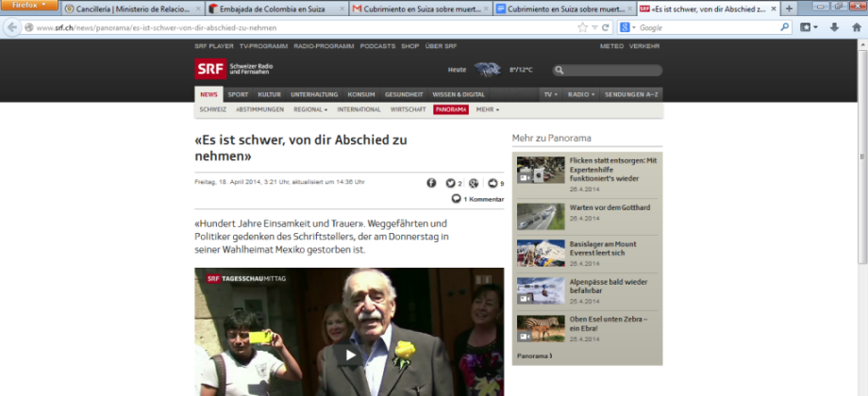
Task: Open URL bar history dropdown arrow
Action: (x=594, y=27)
